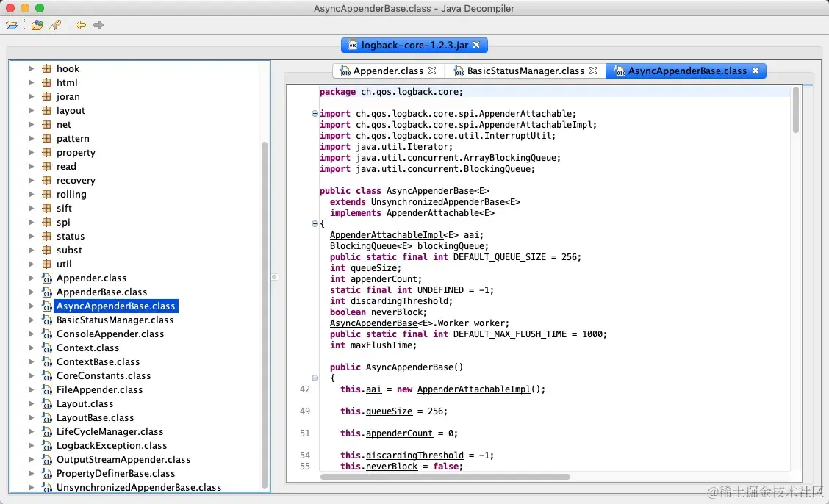Go back with the left arrow icon
The image size is (829, 504).
80,25
